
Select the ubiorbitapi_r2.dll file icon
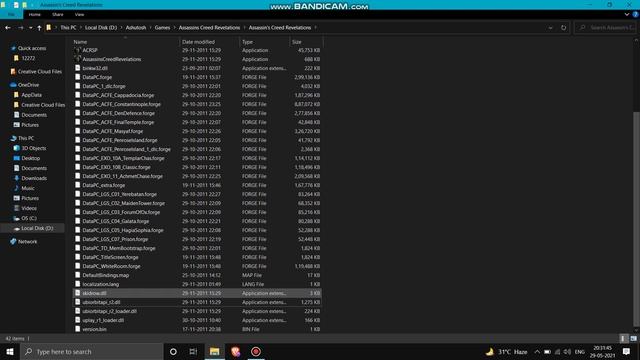click(x=78, y=302)
